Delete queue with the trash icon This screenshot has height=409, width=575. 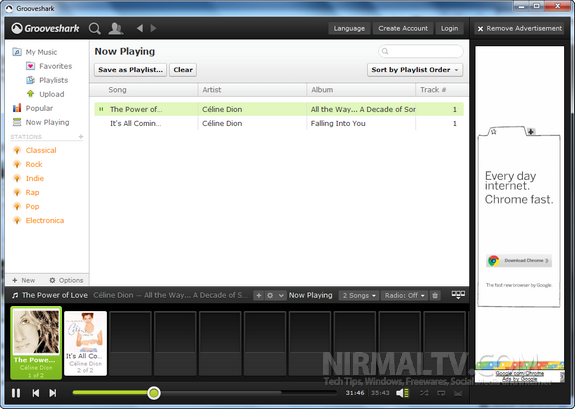[435, 295]
